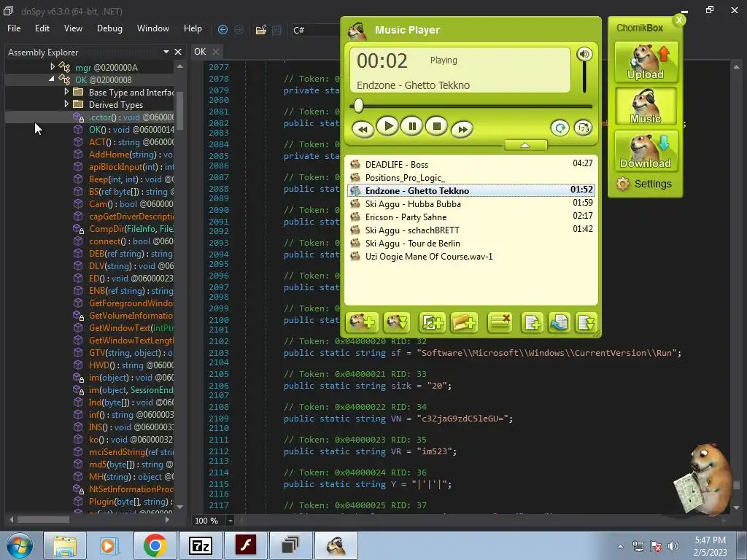Select DEADLIFE - Boss in playlist
The height and width of the screenshot is (560, 747).
coord(471,164)
